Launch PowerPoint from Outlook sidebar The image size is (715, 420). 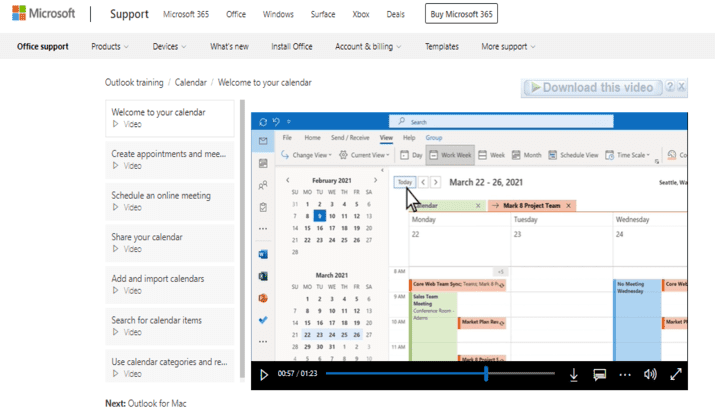click(263, 298)
